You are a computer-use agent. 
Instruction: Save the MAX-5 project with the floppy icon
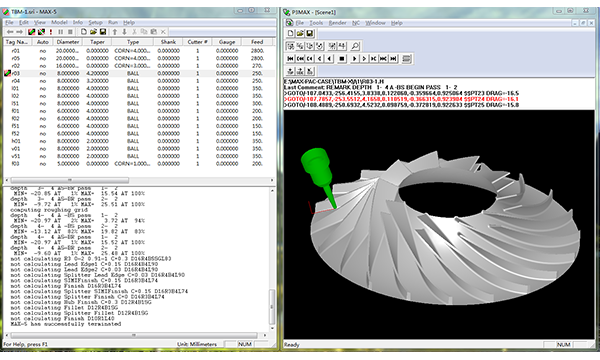coord(103,32)
